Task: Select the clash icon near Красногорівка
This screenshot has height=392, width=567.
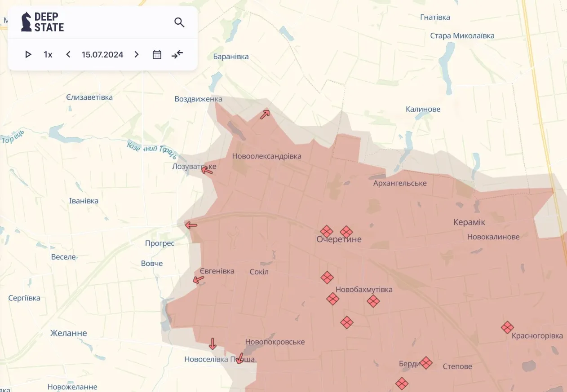Action: coord(507,328)
